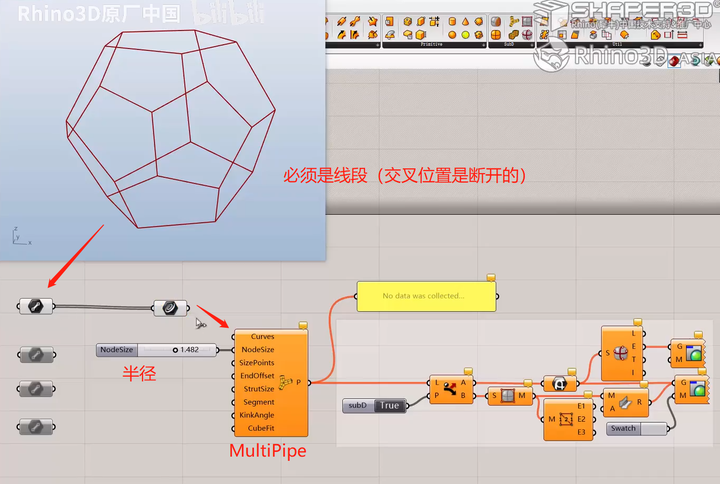This screenshot has height=484, width=720.
Task: Click the R output of the M A R component
Action: (639, 402)
